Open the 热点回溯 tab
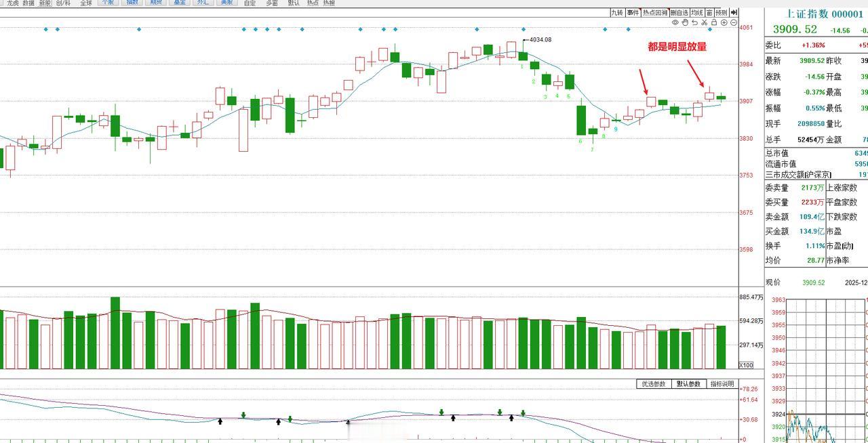Screen dimensions: 868x443 (x=655, y=12)
